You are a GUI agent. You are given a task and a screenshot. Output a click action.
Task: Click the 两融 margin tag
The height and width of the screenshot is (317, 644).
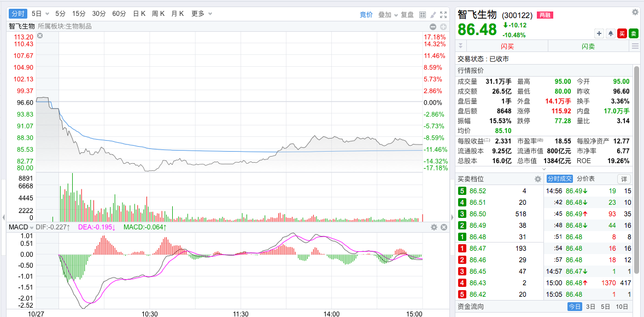(x=545, y=15)
